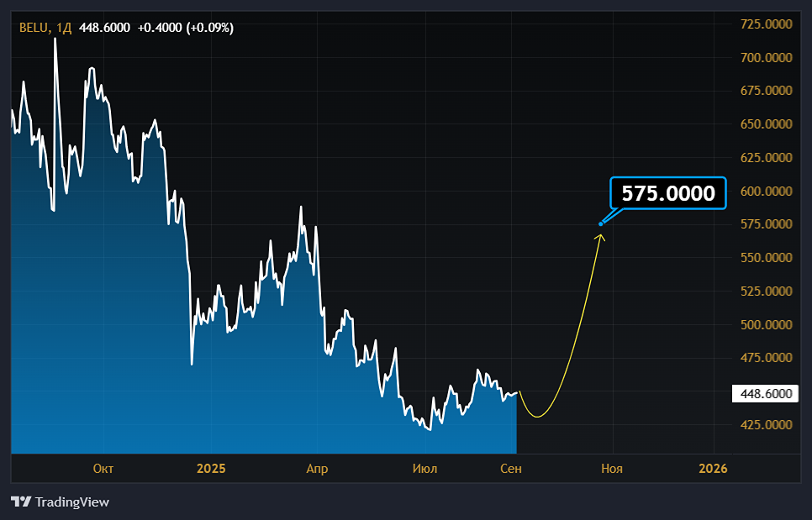Click the 475.0000 price axis label

click(x=767, y=358)
